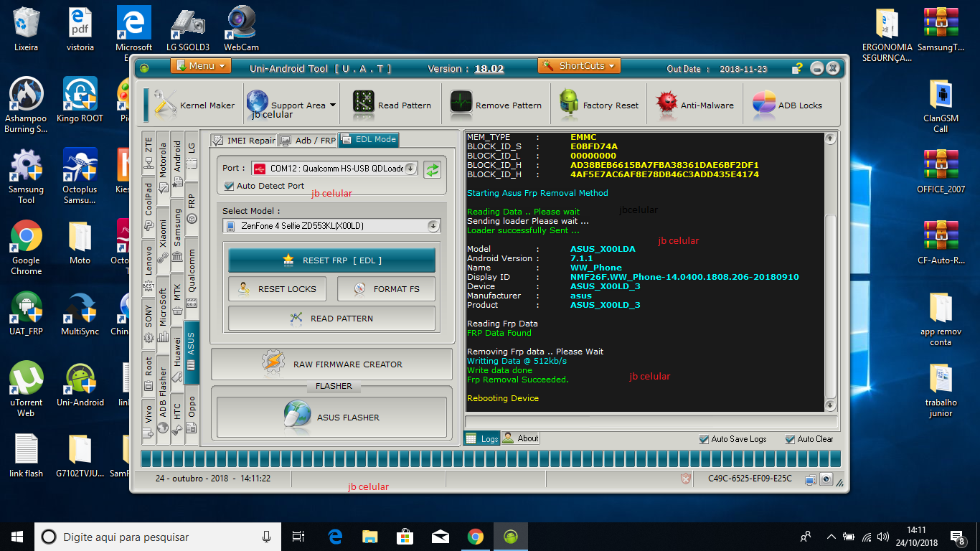This screenshot has width=980, height=551.
Task: Switch to the Adb / FRP tab
Action: [307, 141]
